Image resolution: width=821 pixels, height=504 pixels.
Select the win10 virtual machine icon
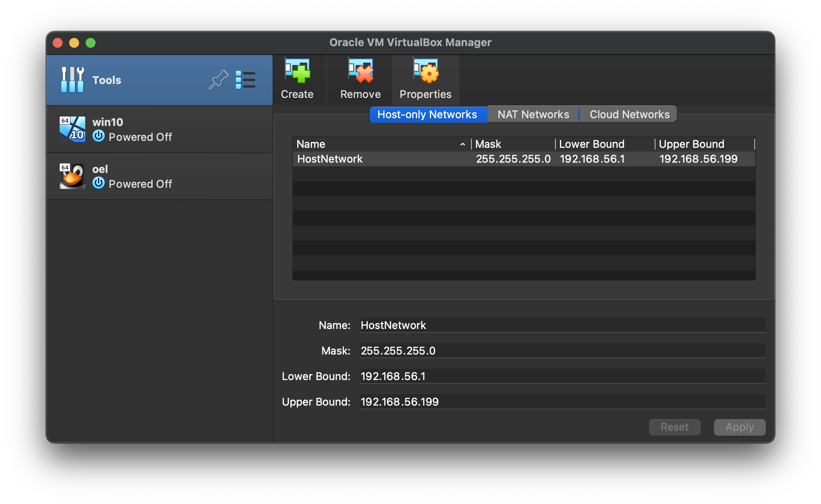point(72,129)
